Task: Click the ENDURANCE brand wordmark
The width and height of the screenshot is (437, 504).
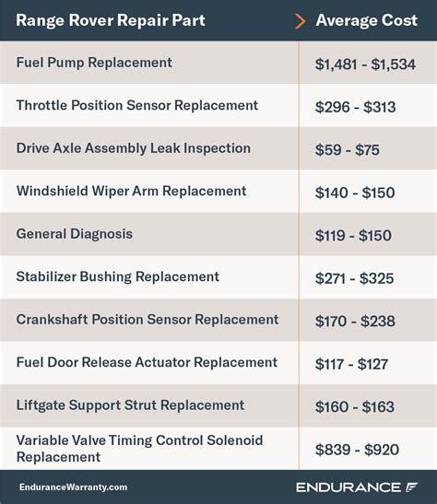Action: (348, 487)
